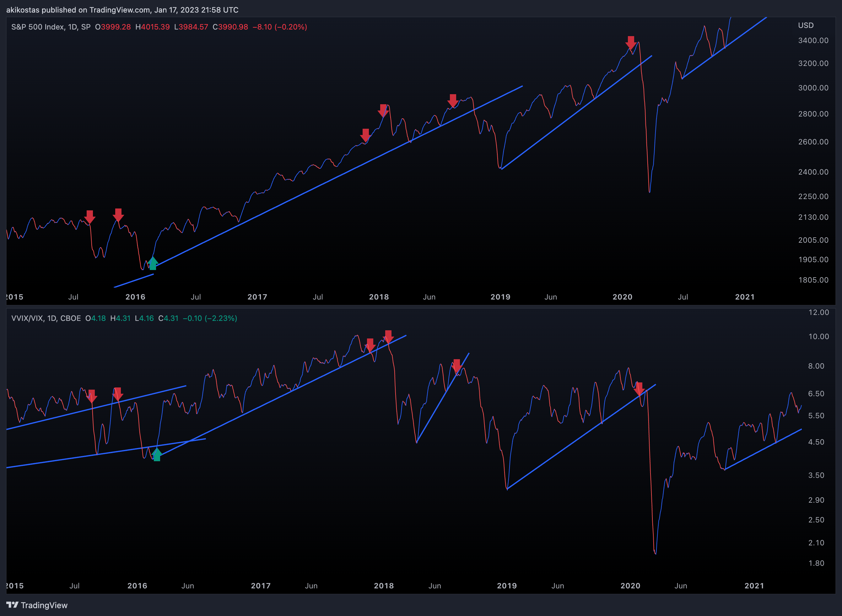Click 2017 on the S&P 500 time axis

pos(257,297)
